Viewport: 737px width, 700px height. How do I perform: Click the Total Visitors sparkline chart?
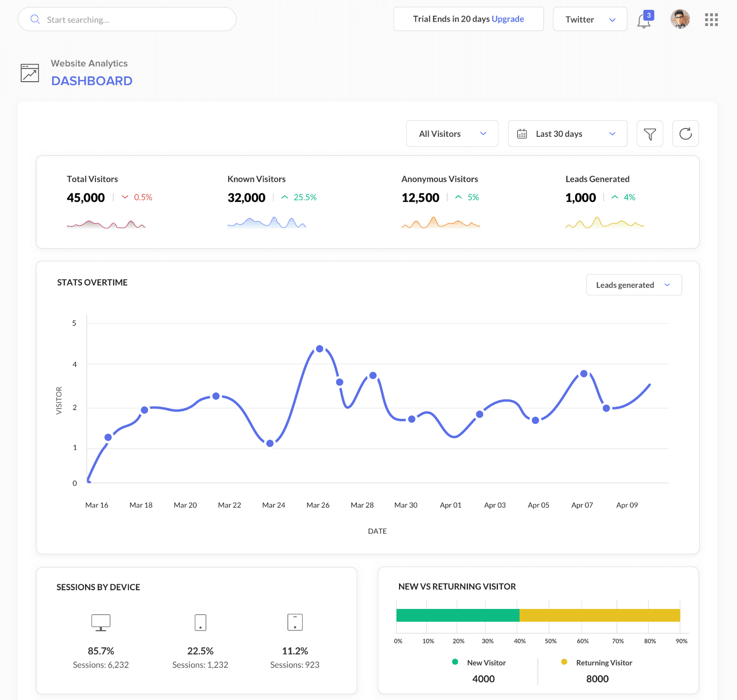106,223
